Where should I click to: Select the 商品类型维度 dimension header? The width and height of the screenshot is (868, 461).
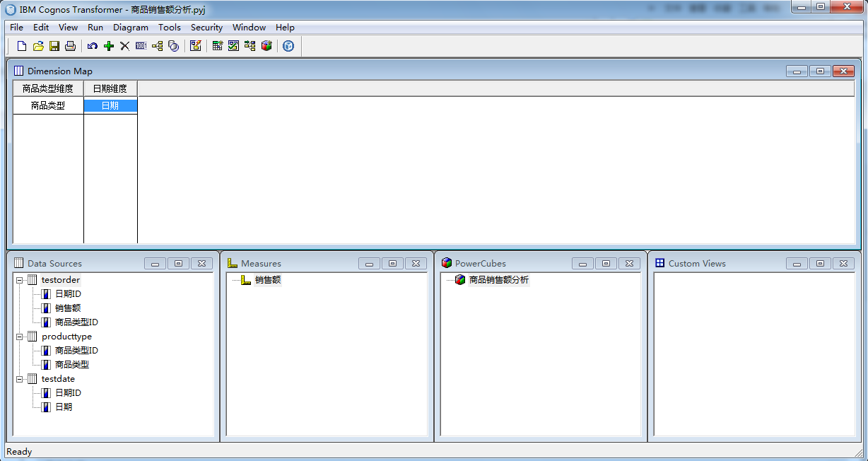(48, 88)
